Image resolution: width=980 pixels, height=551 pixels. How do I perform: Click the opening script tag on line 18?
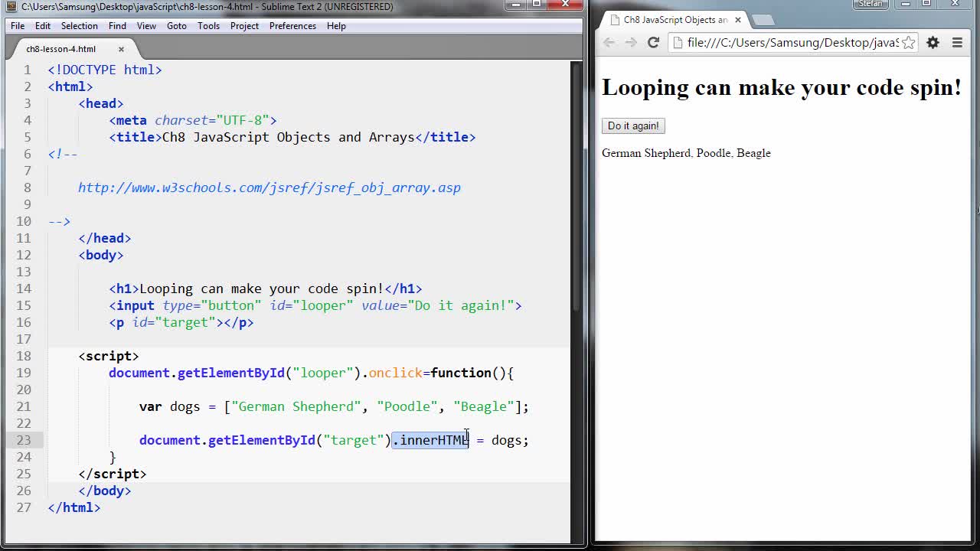109,356
